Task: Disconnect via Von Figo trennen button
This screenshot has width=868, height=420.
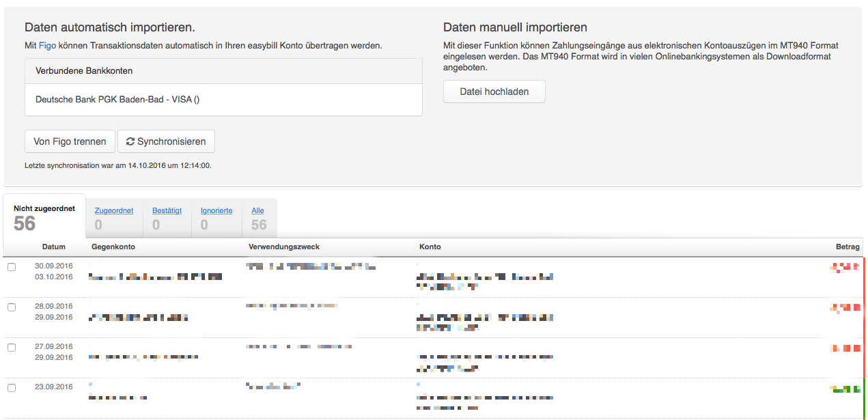Action: 70,141
